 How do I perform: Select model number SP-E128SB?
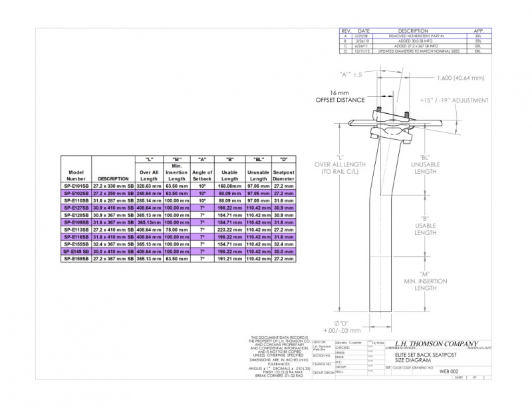point(76,216)
